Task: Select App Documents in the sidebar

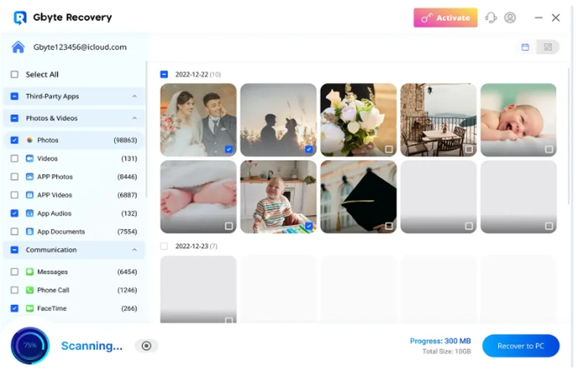Action: point(61,232)
